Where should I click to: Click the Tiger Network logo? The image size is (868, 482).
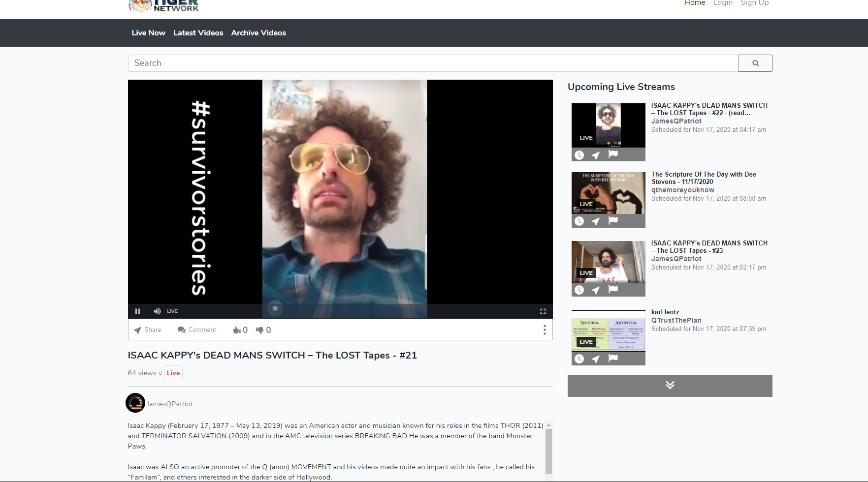click(x=163, y=5)
